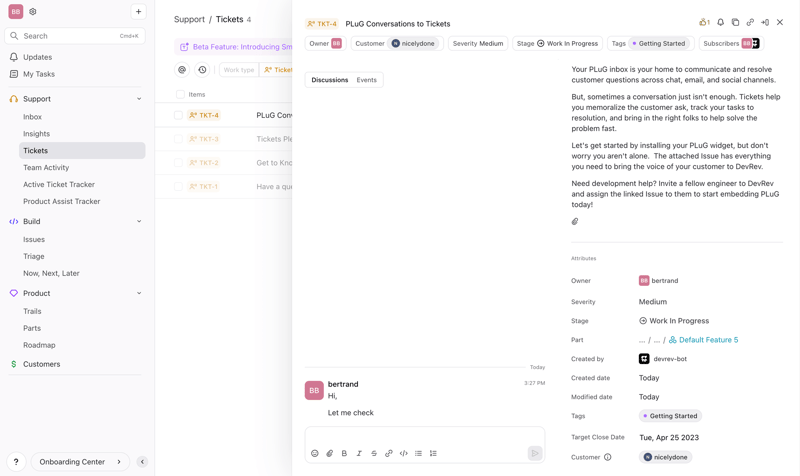
Task: Open the Tags Getting Started chip
Action: click(651, 43)
